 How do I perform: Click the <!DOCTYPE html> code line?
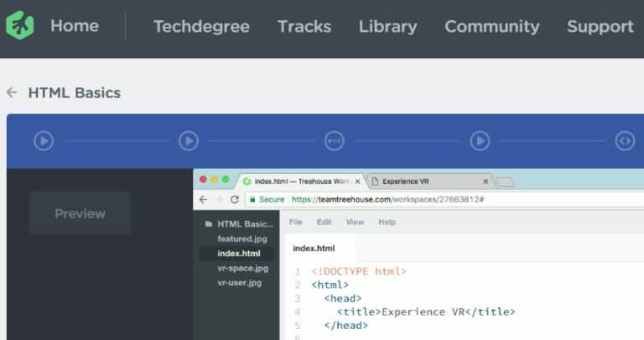[359, 271]
